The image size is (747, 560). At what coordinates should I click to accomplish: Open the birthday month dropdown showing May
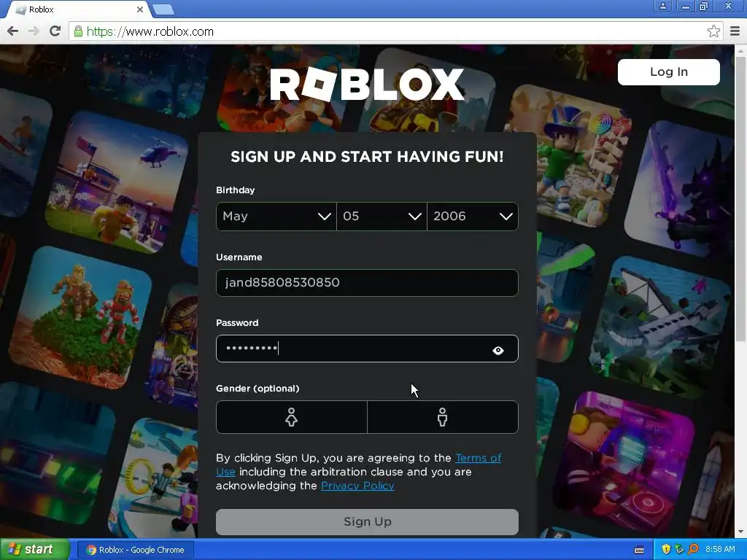[x=276, y=217]
